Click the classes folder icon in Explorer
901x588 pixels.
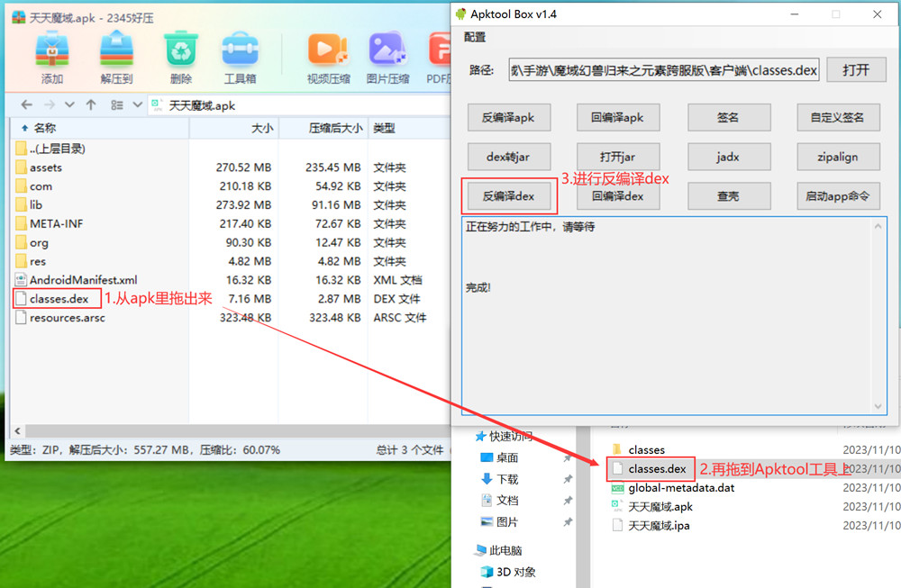point(617,449)
